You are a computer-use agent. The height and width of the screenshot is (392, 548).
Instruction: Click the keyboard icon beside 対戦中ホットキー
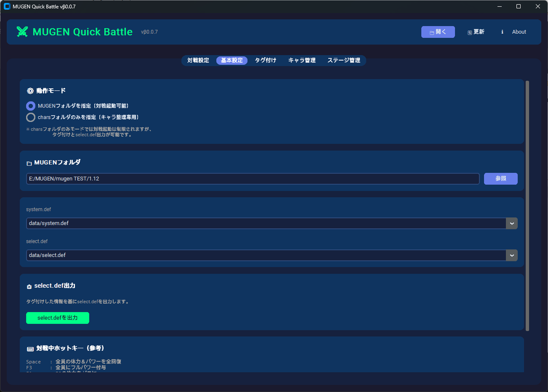pyautogui.click(x=30, y=349)
